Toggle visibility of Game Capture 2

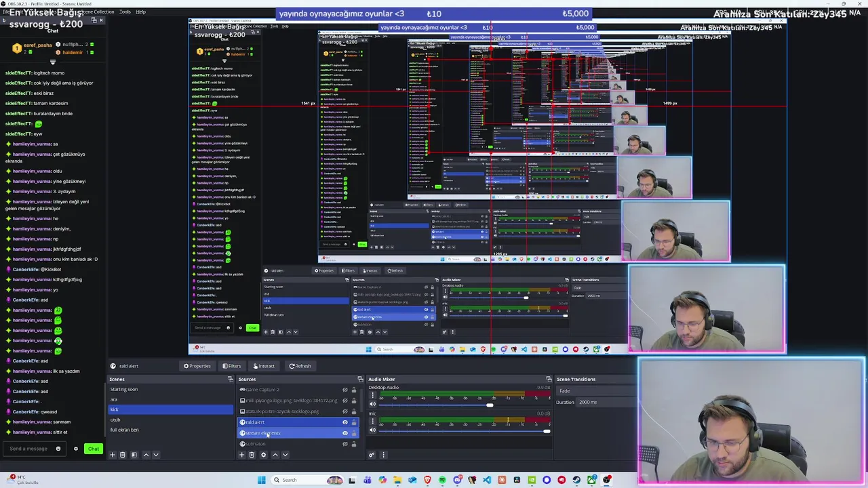[344, 390]
